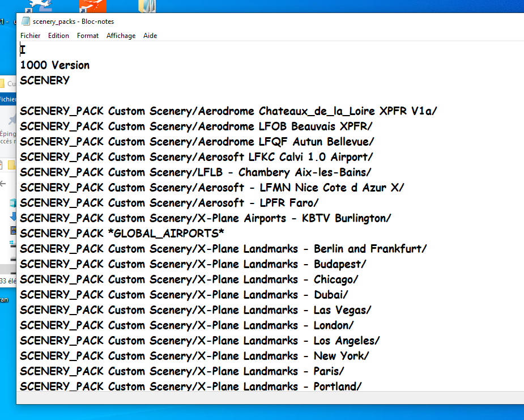Click the back arrow in Explorer window
Screen dimensions: 524x420
(3, 184)
